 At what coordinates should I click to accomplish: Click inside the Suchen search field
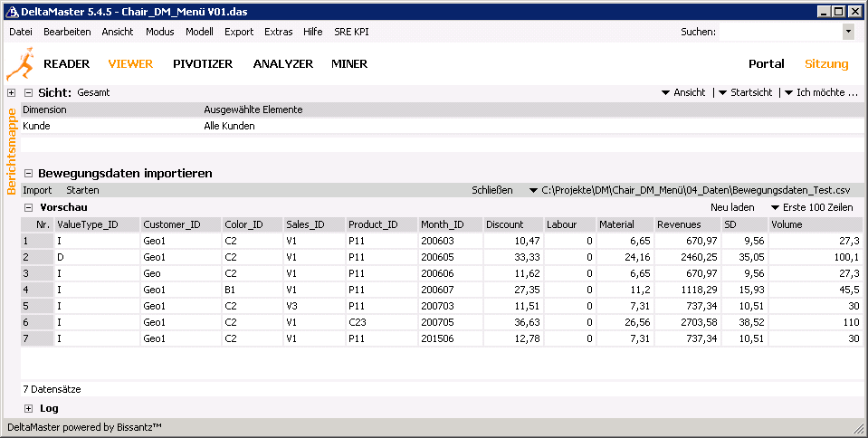coord(780,32)
